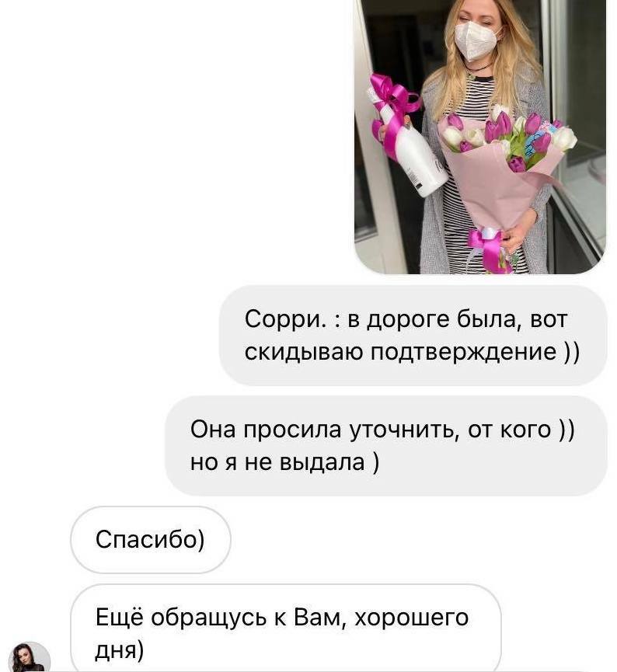Tap the "Ещё обращусь к Вам" message bubble
Viewport: 617px width, 672px height.
click(x=285, y=628)
